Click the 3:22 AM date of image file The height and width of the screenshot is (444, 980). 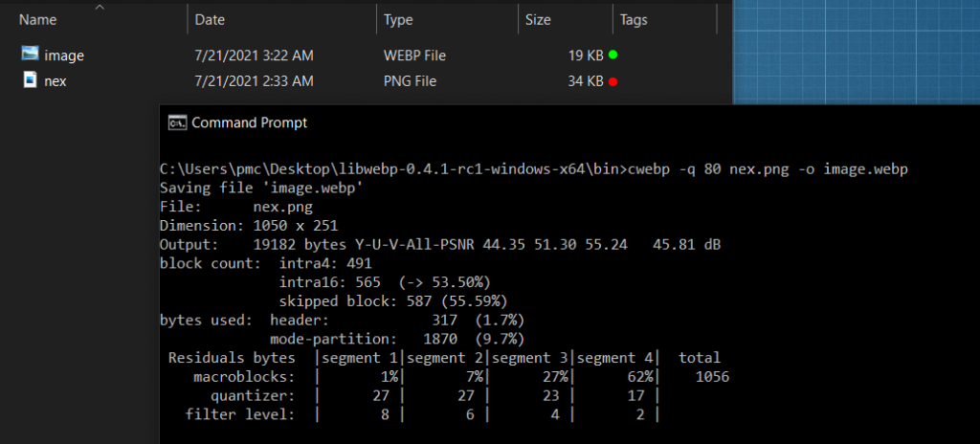pyautogui.click(x=254, y=55)
